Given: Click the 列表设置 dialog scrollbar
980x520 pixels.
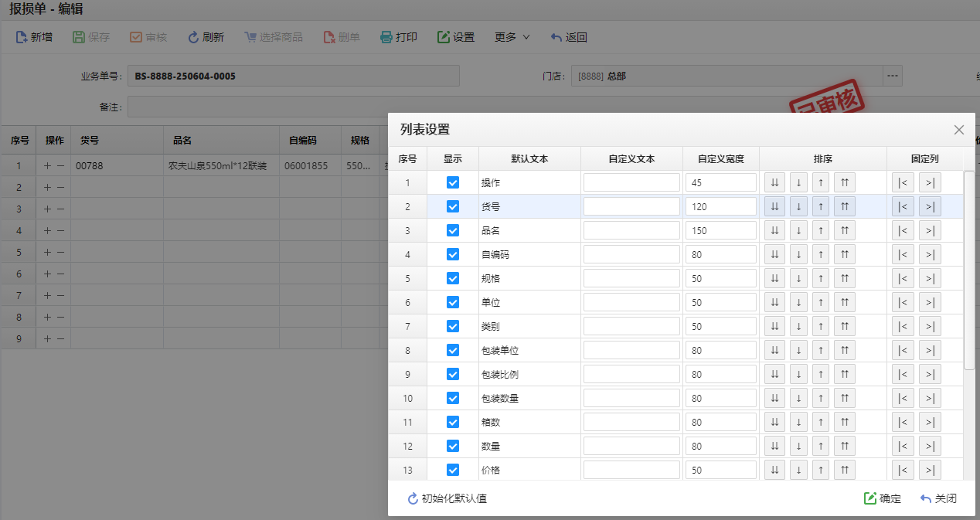Looking at the screenshot, I should coord(969,270).
